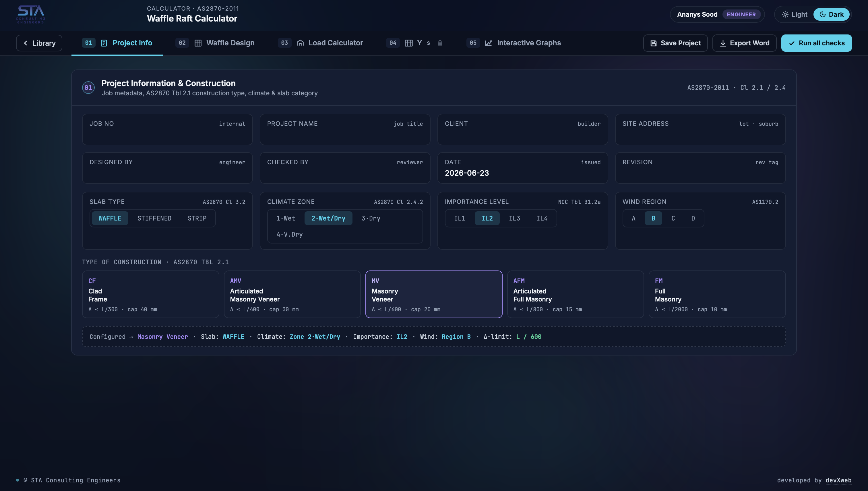Switch theme to Light mode
The width and height of the screenshot is (868, 491).
(795, 15)
